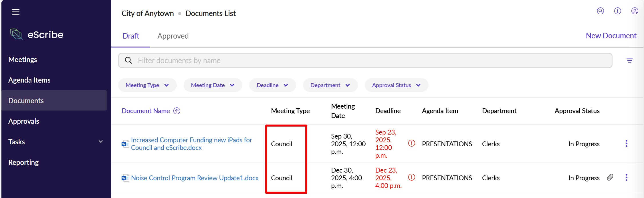644x198 pixels.
Task: Open the hamburger navigation menu
Action: click(15, 12)
